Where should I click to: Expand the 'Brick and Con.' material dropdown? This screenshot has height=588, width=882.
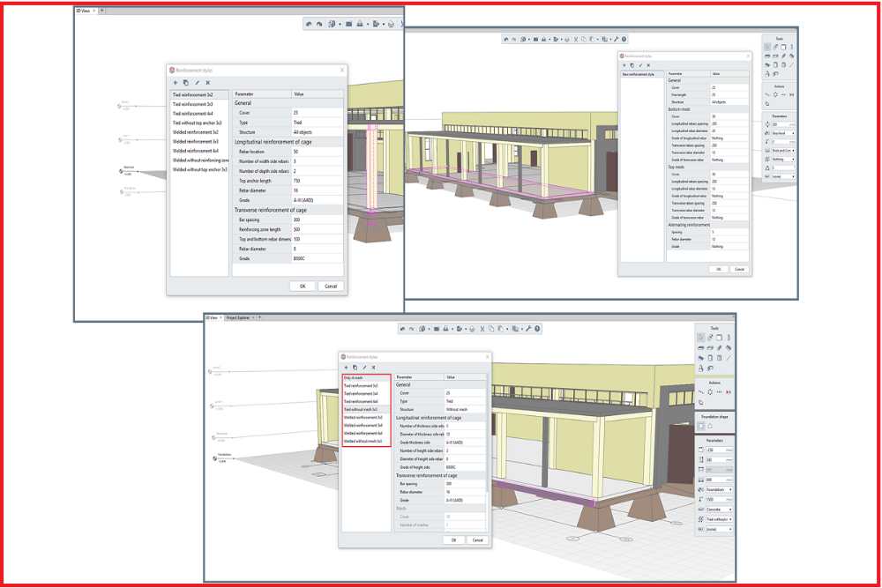click(783, 151)
